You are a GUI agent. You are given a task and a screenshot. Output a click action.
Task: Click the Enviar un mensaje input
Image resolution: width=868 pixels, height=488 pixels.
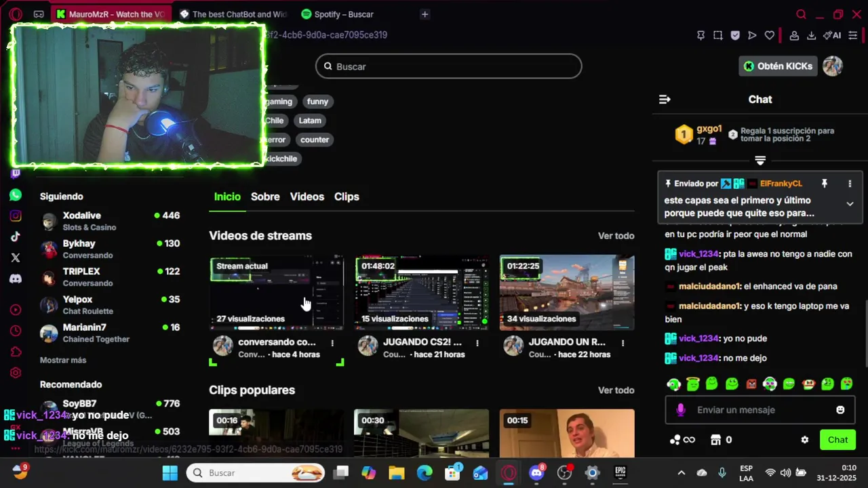[x=759, y=410]
